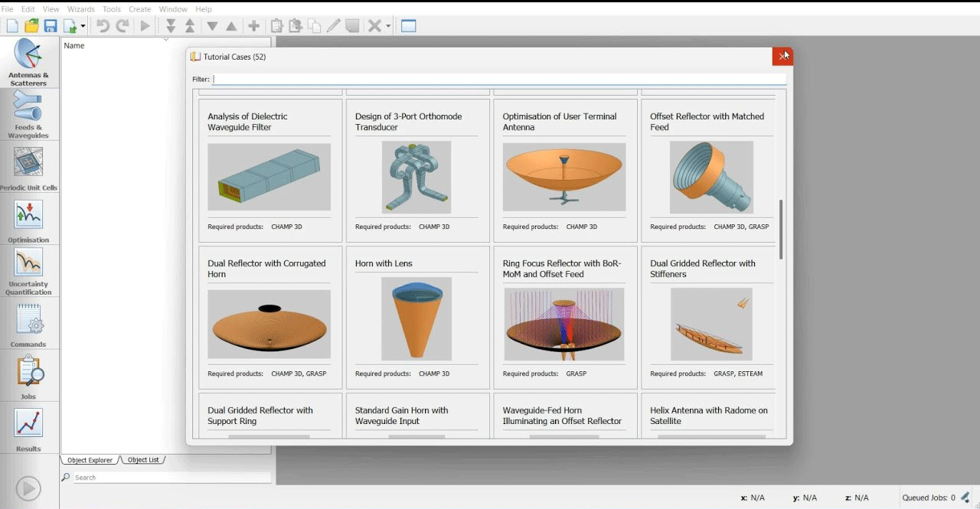Open the Jobs panel
Screen dimensions: 980x509
28,377
